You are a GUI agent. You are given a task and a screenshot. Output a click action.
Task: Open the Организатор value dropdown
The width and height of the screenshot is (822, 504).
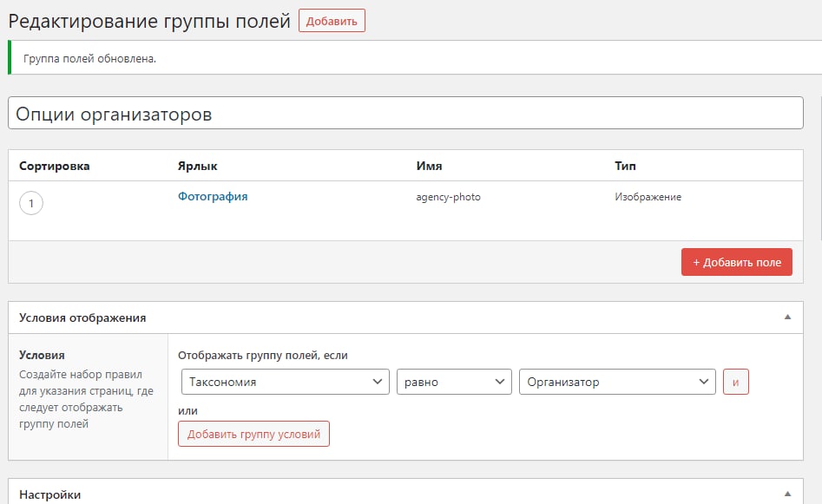click(x=616, y=382)
